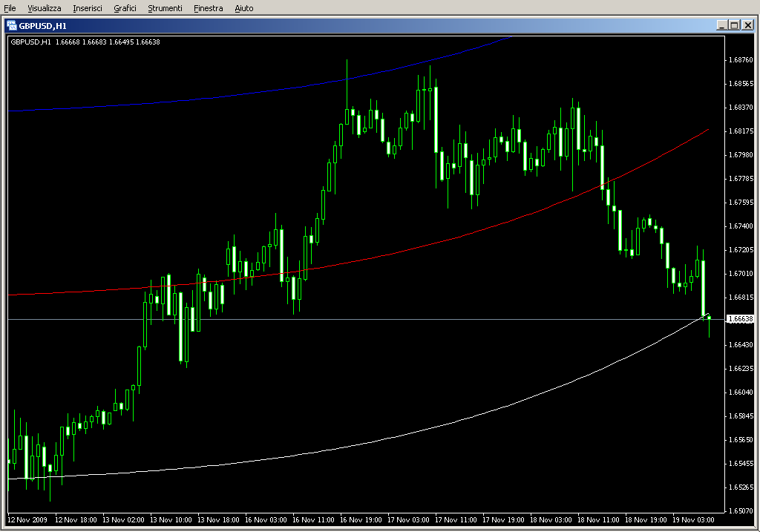This screenshot has width=760, height=532.
Task: Click price level 1.65455 on the scale
Action: click(x=741, y=464)
